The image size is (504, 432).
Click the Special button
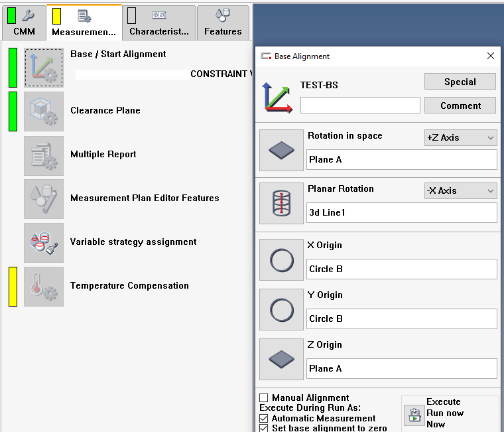point(460,82)
